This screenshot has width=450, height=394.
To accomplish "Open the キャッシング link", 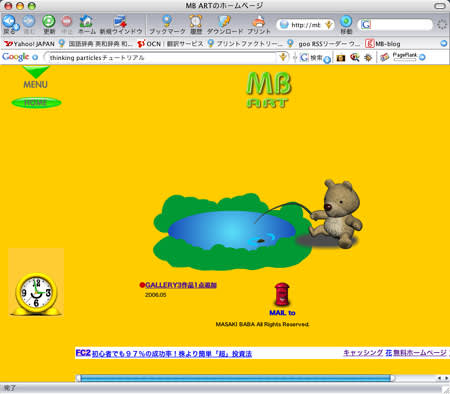I will coord(363,353).
